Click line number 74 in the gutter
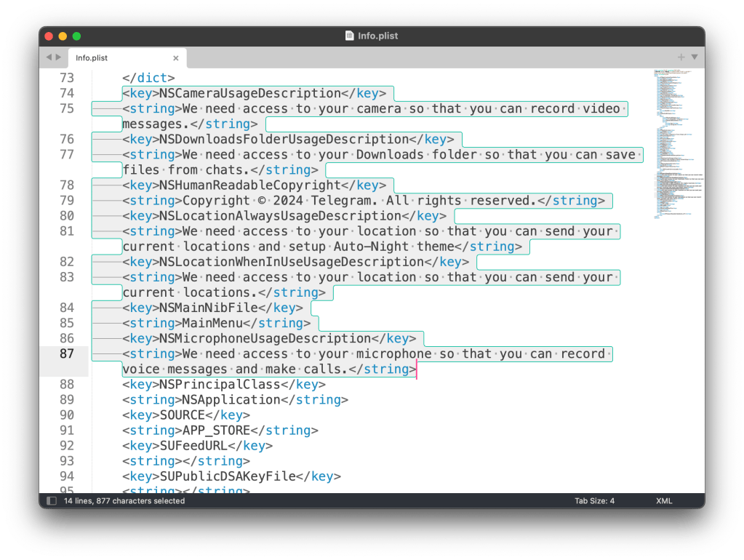Viewport: 744px width, 560px height. [66, 93]
